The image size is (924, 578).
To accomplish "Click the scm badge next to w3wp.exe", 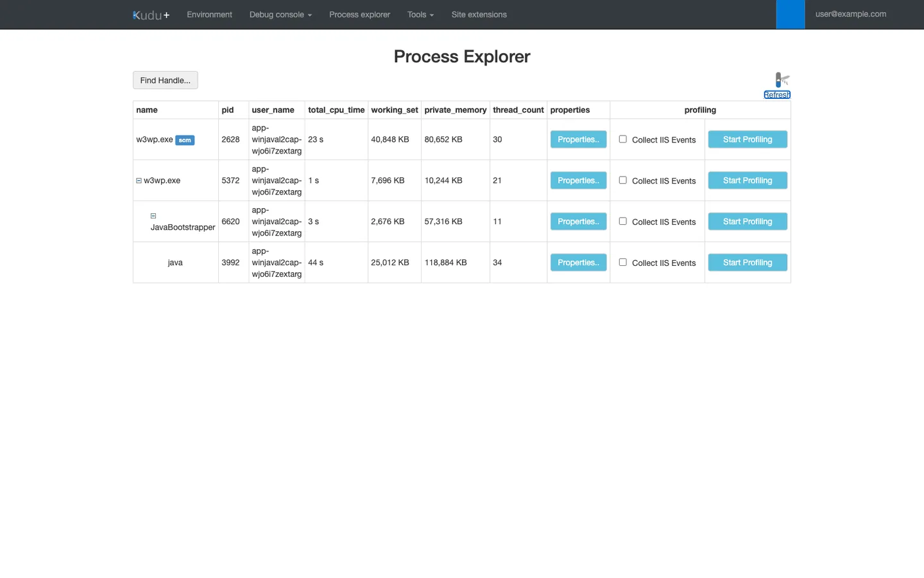I will (x=185, y=140).
